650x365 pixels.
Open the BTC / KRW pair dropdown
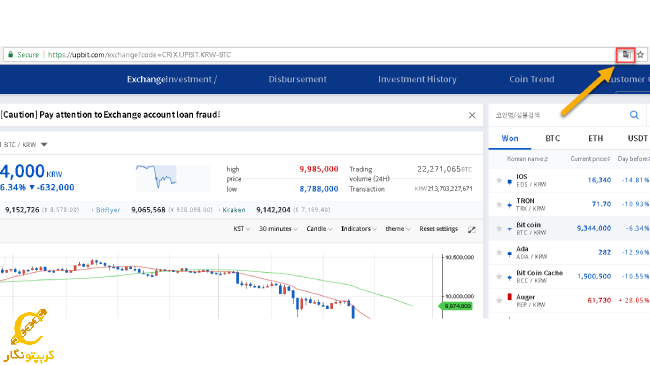click(44, 145)
